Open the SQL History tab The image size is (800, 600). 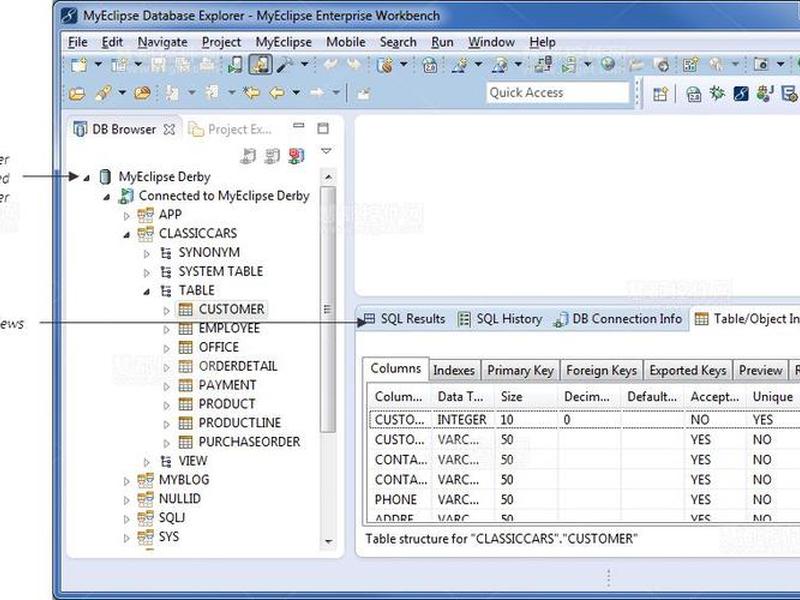pos(500,319)
